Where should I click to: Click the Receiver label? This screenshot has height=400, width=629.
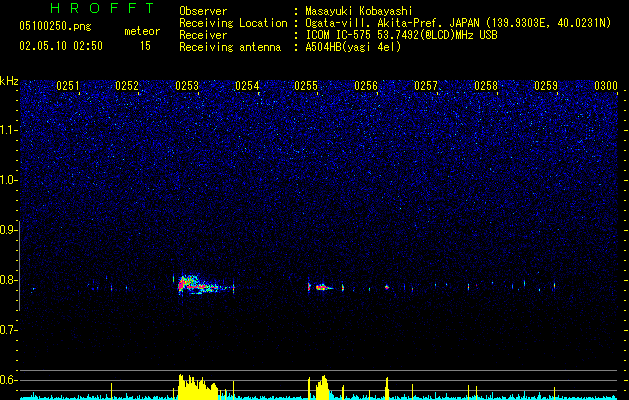(203, 35)
